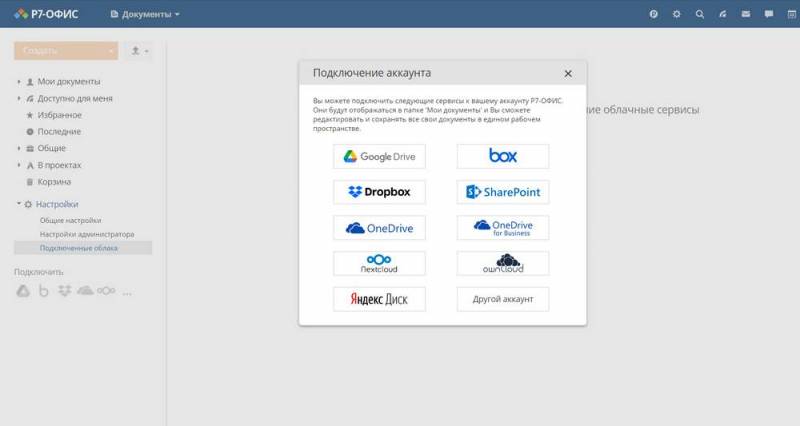Connect a Nextcloud account
The image size is (800, 426).
379,263
